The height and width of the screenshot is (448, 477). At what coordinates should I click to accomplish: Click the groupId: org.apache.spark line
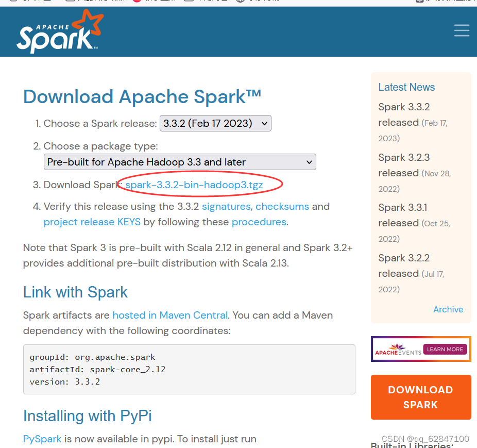(x=93, y=357)
